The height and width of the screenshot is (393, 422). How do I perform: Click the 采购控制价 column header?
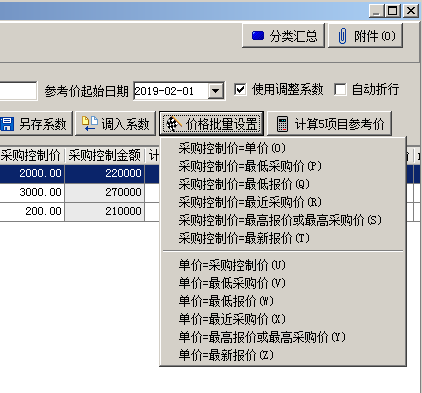pyautogui.click(x=31, y=155)
